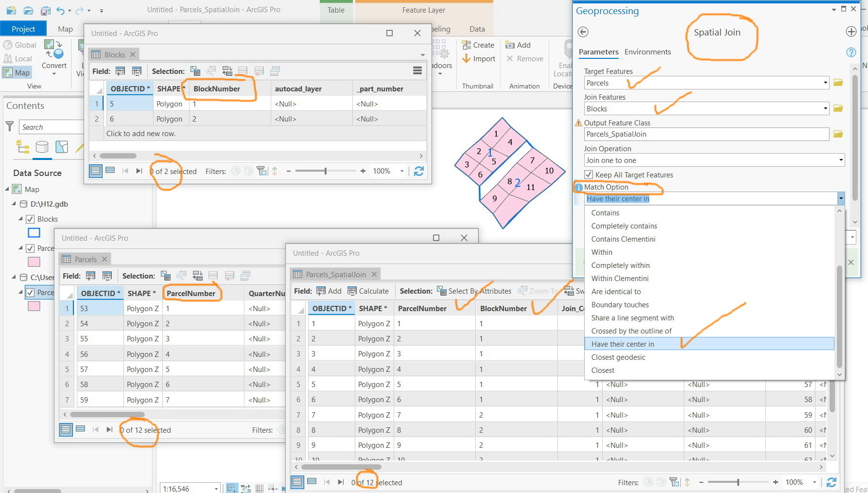Image resolution: width=868 pixels, height=493 pixels.
Task: Click Add field button in Parcels_SpatialJoin table
Action: [329, 291]
